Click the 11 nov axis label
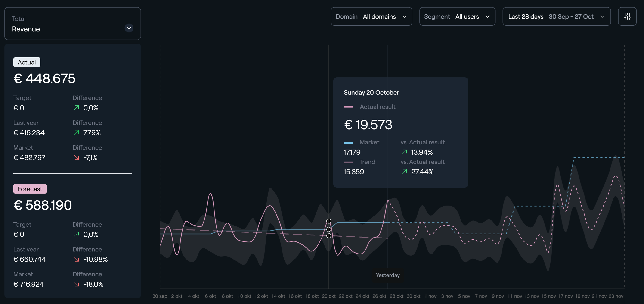 pyautogui.click(x=515, y=296)
